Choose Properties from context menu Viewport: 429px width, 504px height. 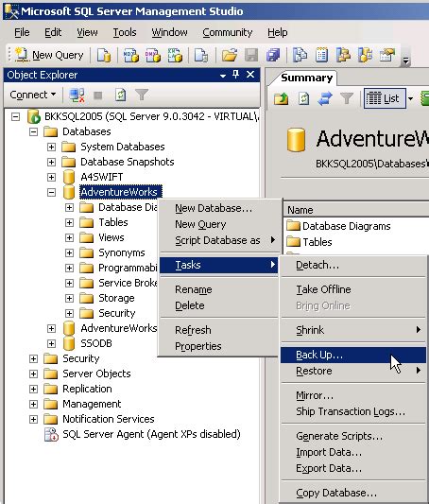click(218, 346)
